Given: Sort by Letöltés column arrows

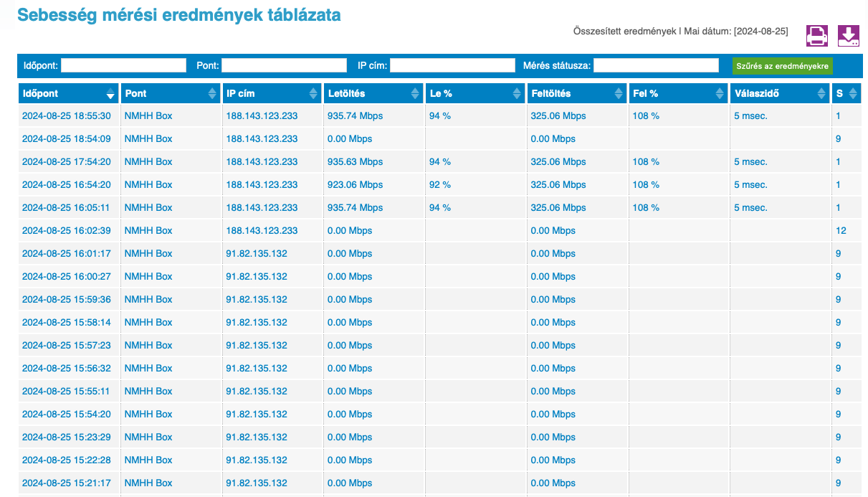Looking at the screenshot, I should tap(415, 94).
